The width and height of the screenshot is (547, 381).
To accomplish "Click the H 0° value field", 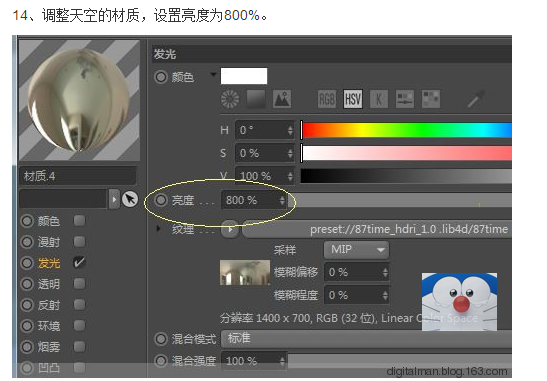I will click(265, 130).
